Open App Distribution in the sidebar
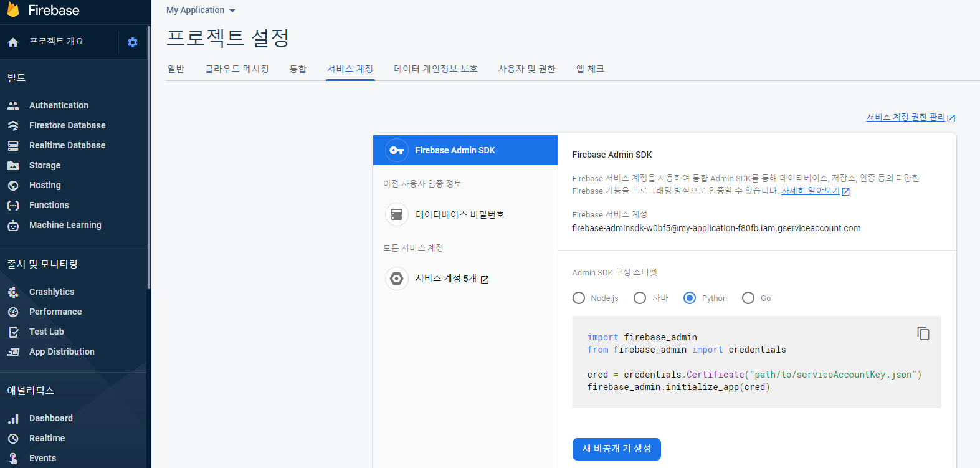 click(62, 351)
